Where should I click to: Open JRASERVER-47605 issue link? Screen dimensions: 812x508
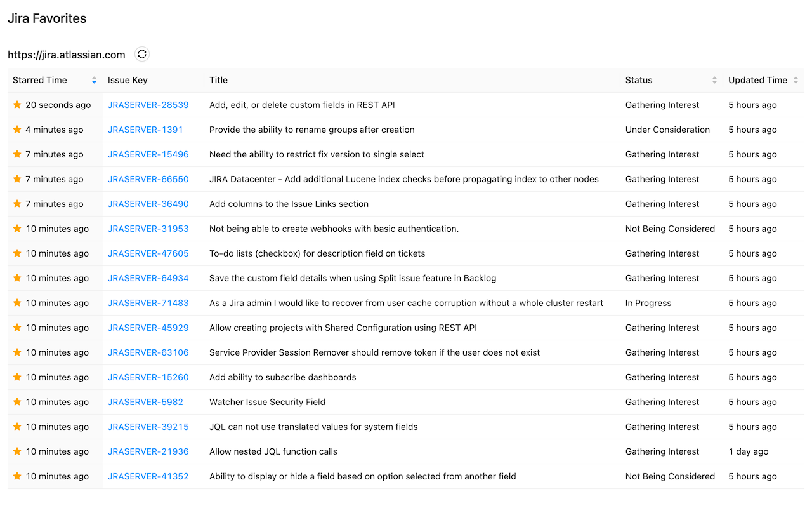click(148, 253)
